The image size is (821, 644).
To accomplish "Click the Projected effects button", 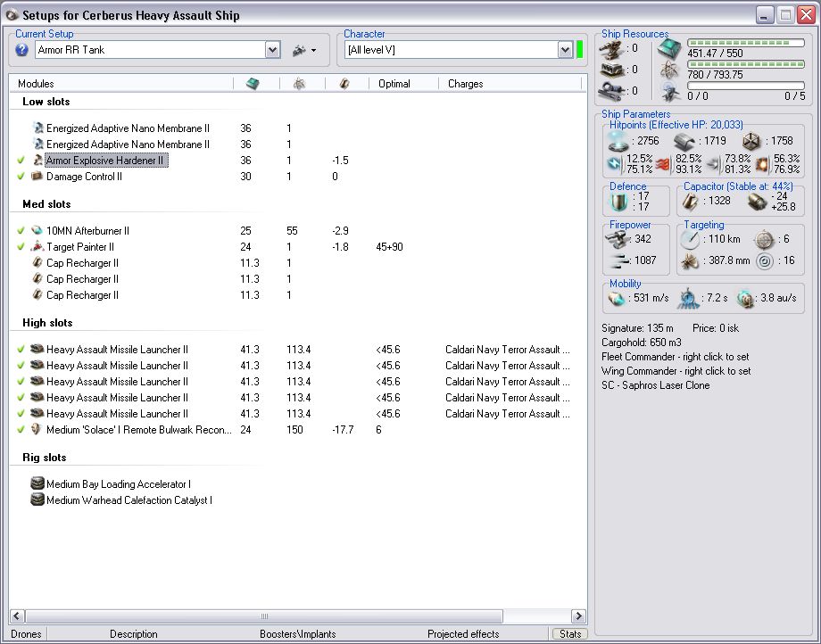I will (x=462, y=634).
